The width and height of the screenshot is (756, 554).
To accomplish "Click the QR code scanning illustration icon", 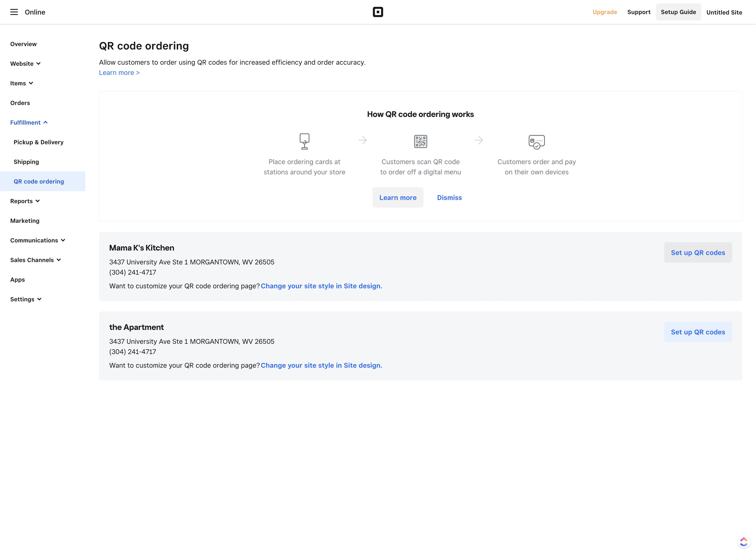I will coord(420,141).
